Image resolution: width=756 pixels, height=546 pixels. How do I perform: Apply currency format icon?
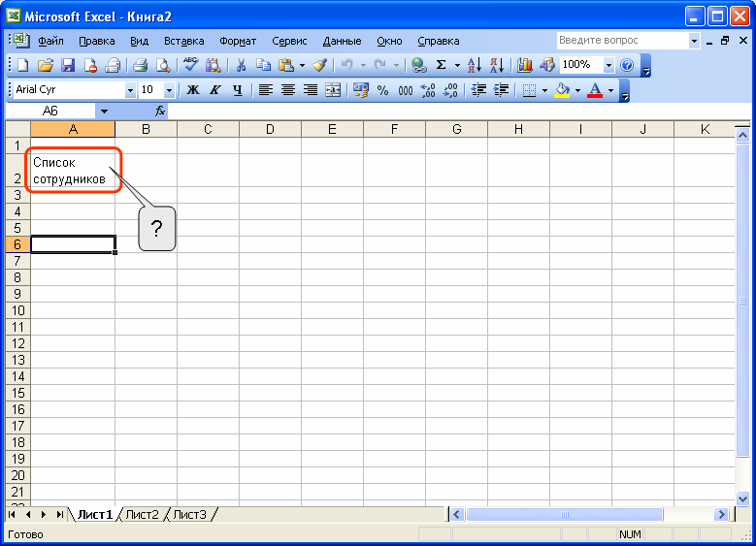[360, 90]
